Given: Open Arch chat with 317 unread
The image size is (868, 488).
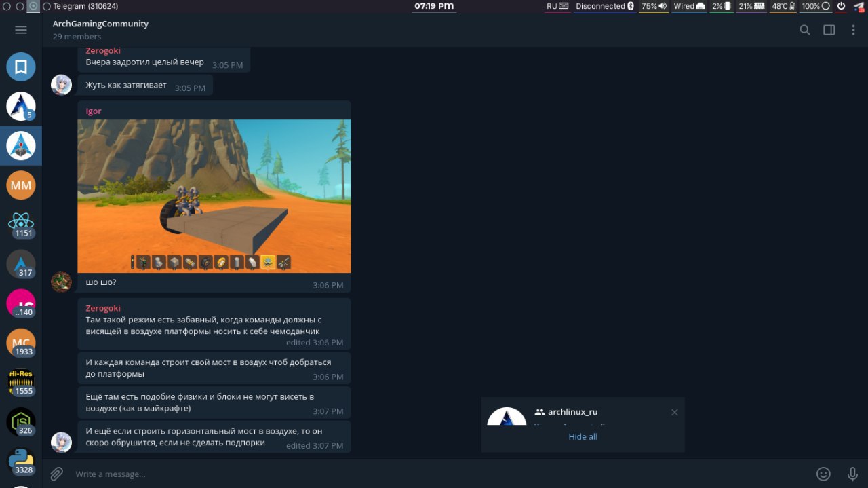Looking at the screenshot, I should [x=21, y=264].
